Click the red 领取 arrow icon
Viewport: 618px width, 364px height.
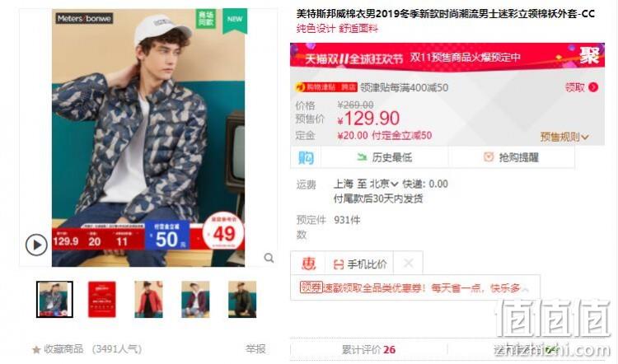593,87
